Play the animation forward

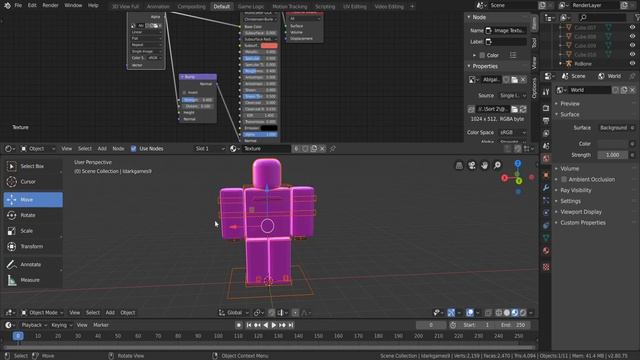point(274,325)
